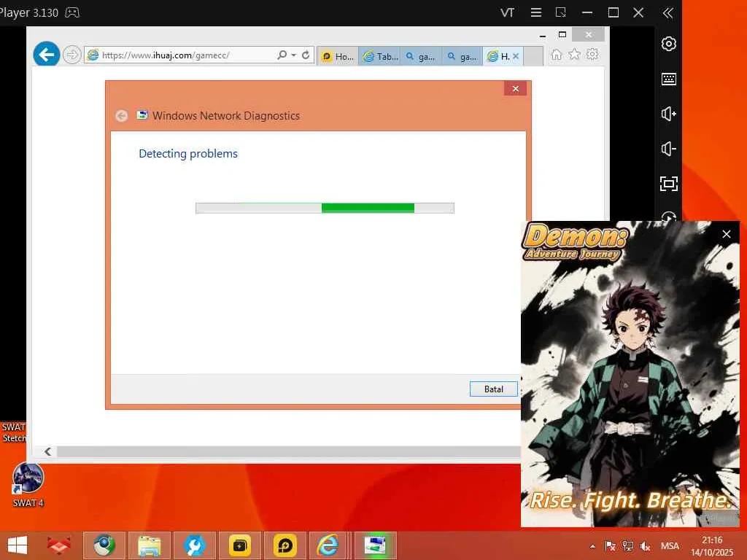This screenshot has width=747, height=560.
Task: Go to the IE home page icon
Action: pyautogui.click(x=557, y=55)
